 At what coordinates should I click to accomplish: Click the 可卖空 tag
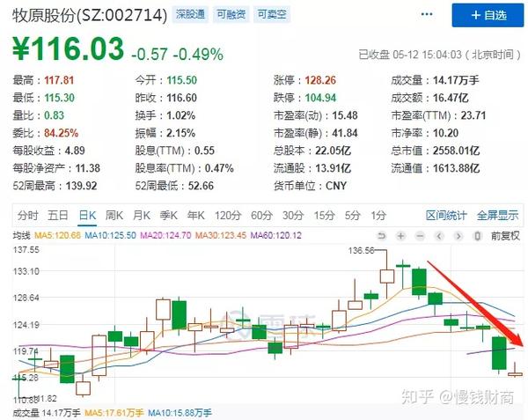tap(272, 14)
